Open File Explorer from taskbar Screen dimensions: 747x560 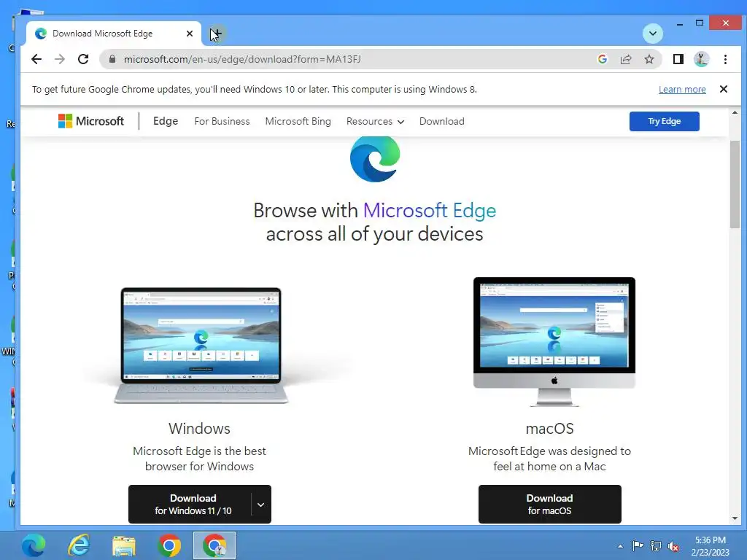(x=124, y=545)
